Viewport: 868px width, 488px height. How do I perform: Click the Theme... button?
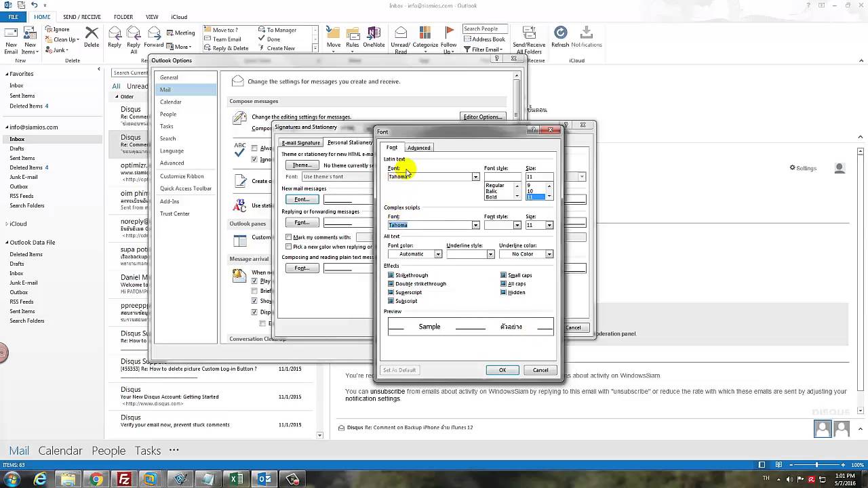302,165
